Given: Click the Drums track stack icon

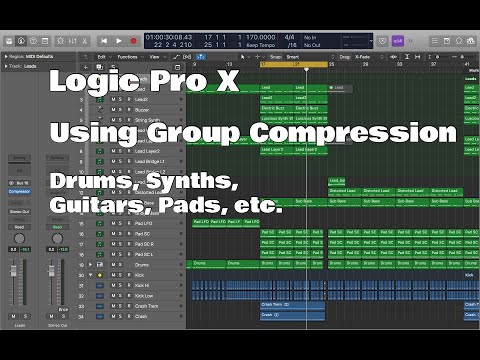Looking at the screenshot, I should tap(100, 265).
